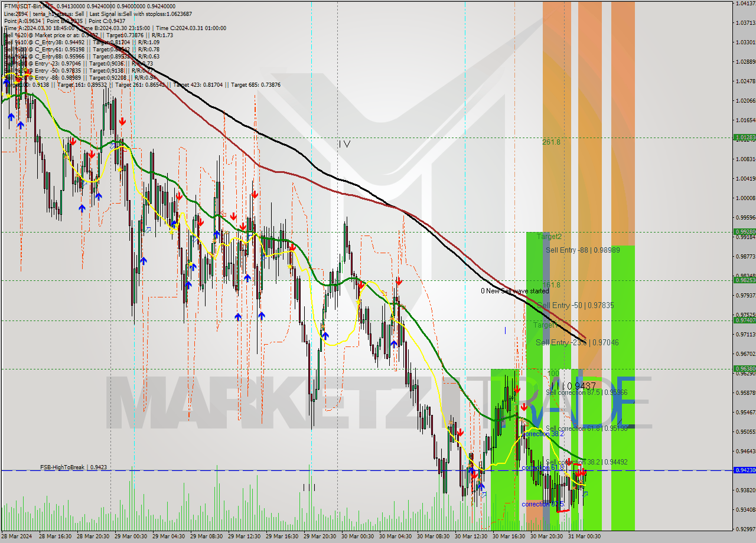Click the '29 Mar 00:30' time axis label
The width and height of the screenshot is (756, 543).
(131, 537)
